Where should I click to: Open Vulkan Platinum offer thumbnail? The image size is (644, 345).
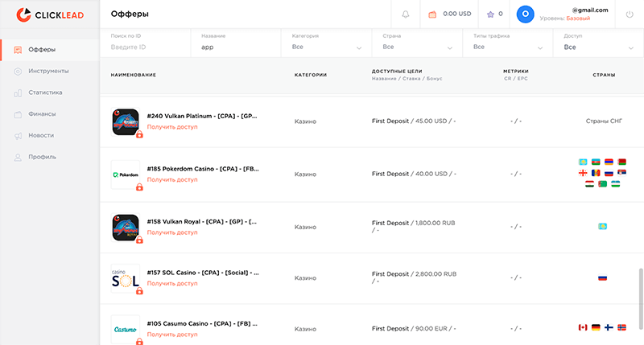[126, 122]
